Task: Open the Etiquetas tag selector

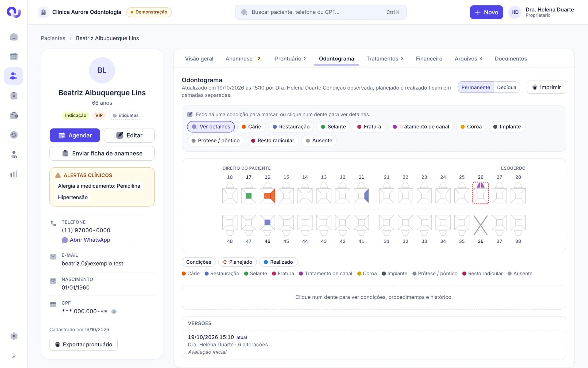Action: (126, 115)
